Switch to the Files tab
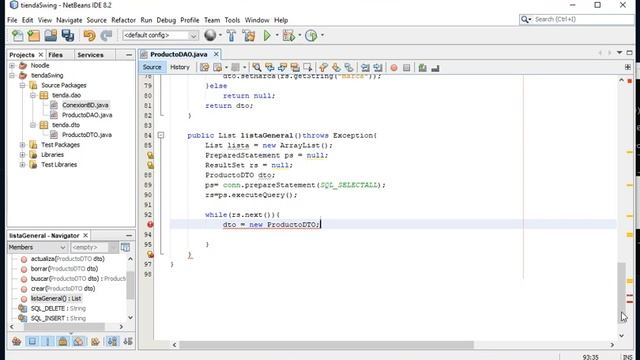 click(x=56, y=55)
